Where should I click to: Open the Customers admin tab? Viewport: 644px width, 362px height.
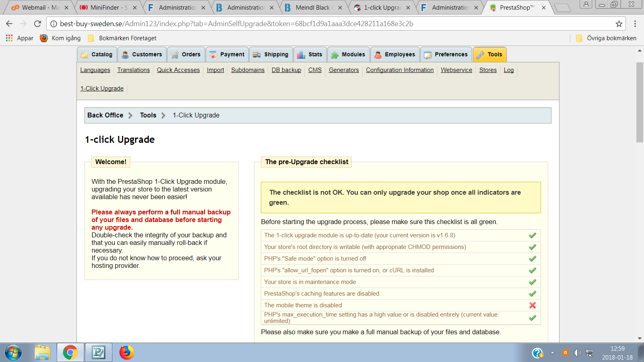point(142,55)
